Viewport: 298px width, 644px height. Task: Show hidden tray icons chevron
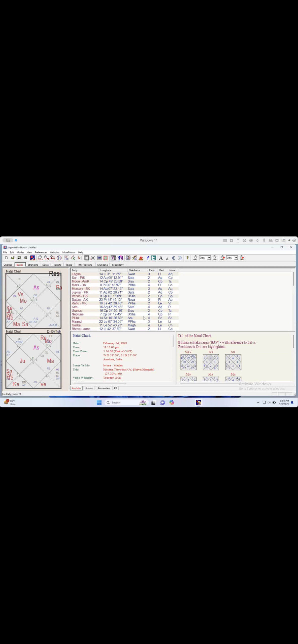point(258,403)
